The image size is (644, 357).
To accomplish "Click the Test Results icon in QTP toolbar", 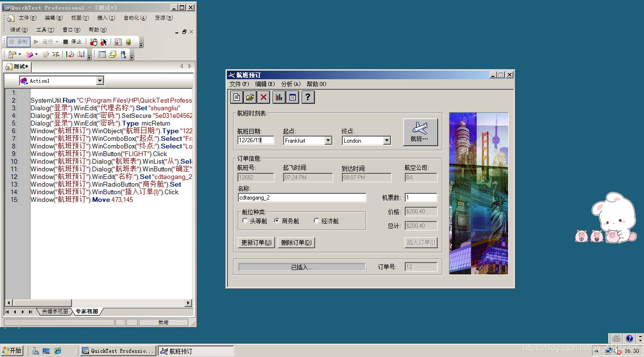I will [x=118, y=42].
